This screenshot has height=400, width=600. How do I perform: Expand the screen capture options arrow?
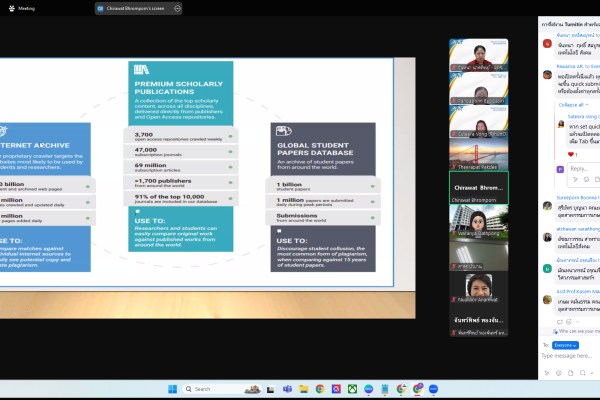(592, 373)
